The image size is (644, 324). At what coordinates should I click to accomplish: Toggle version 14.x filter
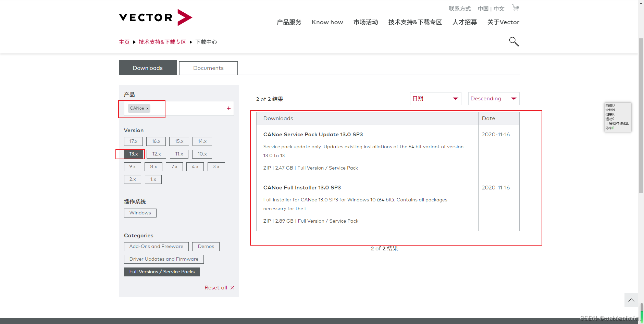(202, 141)
